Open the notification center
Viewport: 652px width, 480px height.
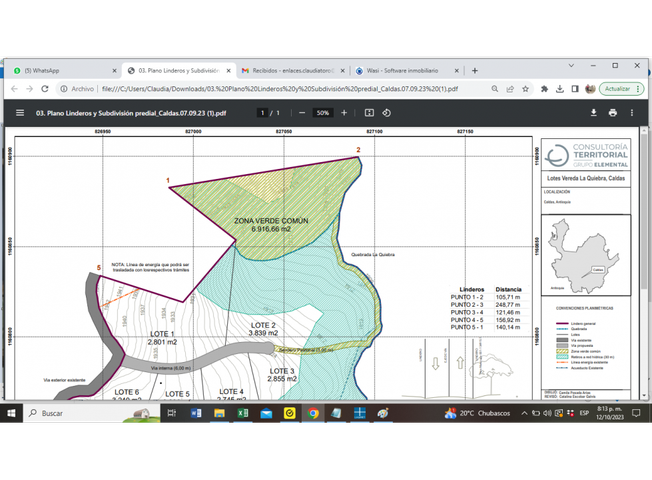pyautogui.click(x=636, y=413)
